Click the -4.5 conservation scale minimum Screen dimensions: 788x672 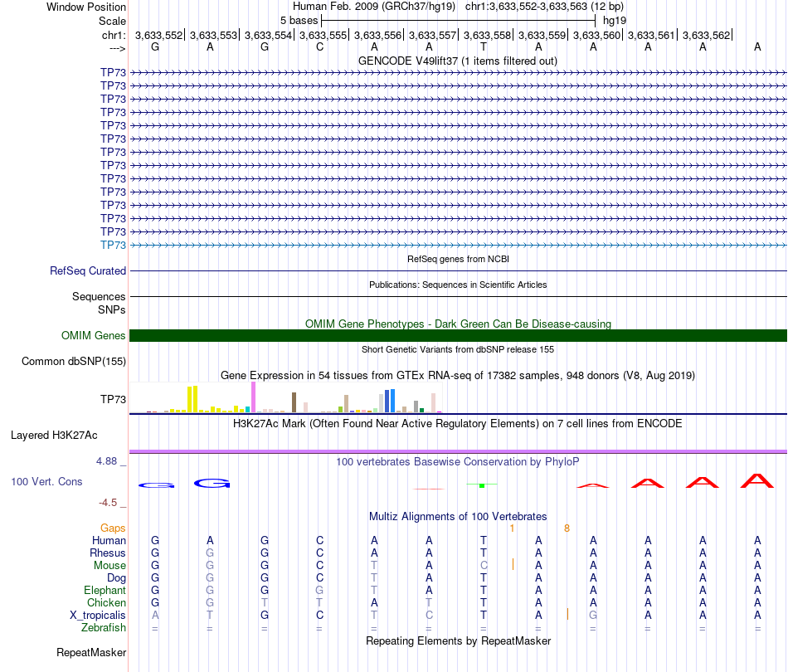[108, 503]
